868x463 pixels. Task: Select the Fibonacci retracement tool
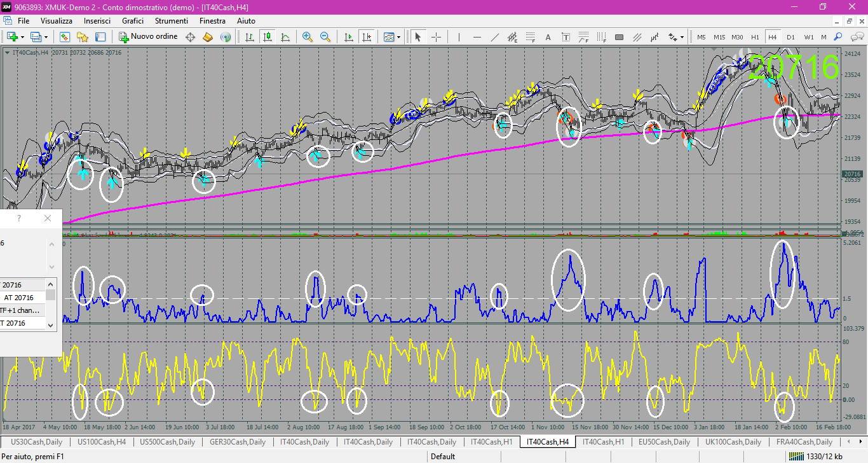click(531, 37)
